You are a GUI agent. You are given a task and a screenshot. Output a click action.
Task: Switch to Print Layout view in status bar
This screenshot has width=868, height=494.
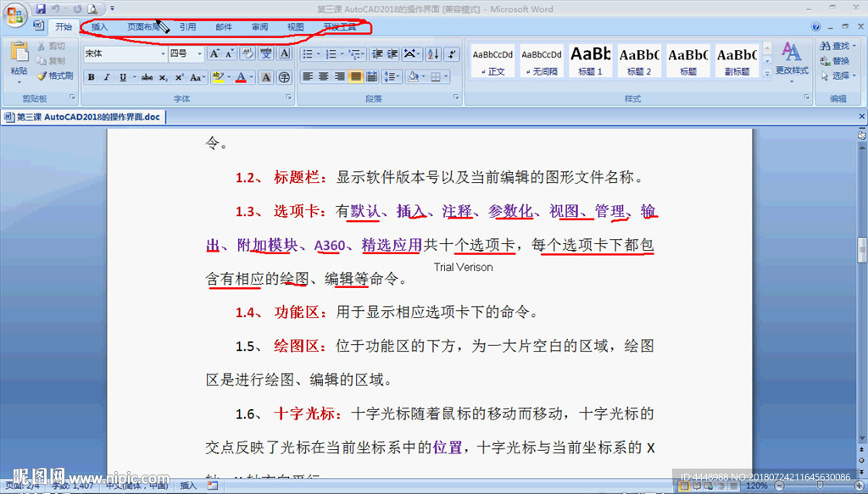(x=684, y=486)
